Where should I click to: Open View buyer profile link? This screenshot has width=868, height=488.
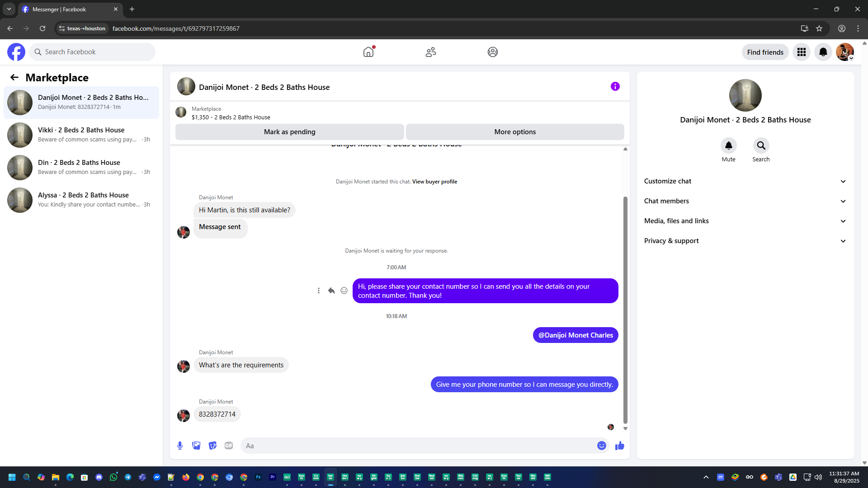pyautogui.click(x=434, y=182)
